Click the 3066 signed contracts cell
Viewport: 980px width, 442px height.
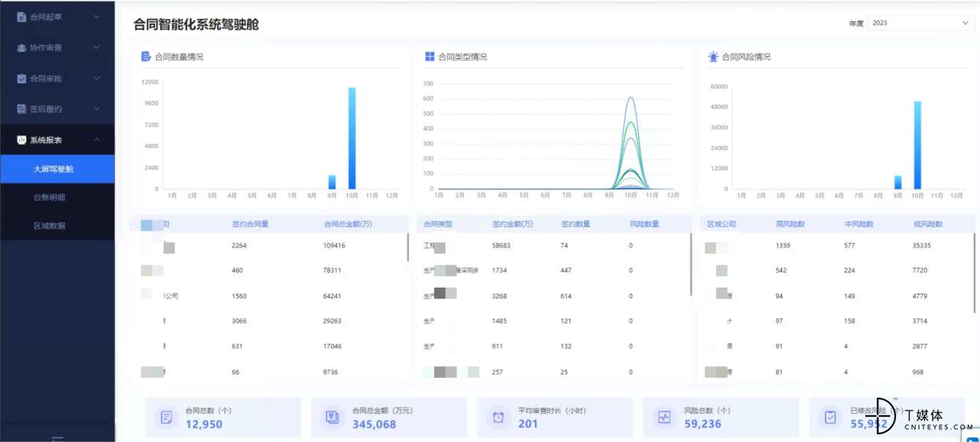point(239,321)
